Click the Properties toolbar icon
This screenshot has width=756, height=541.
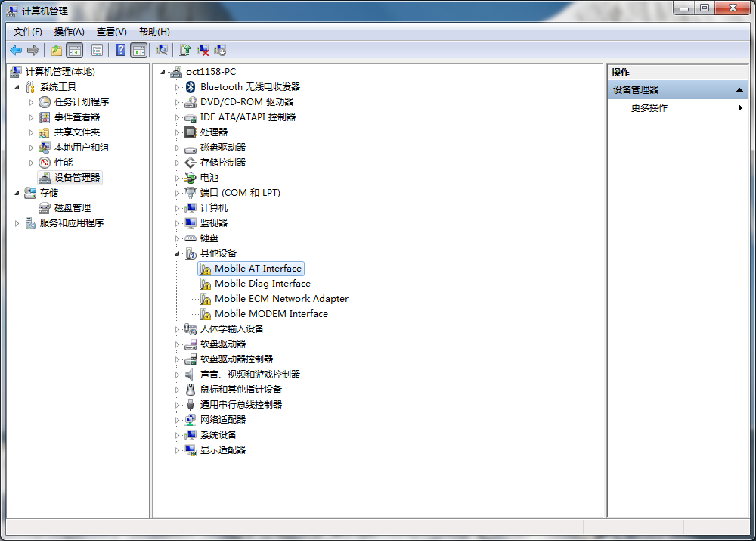pyautogui.click(x=97, y=50)
